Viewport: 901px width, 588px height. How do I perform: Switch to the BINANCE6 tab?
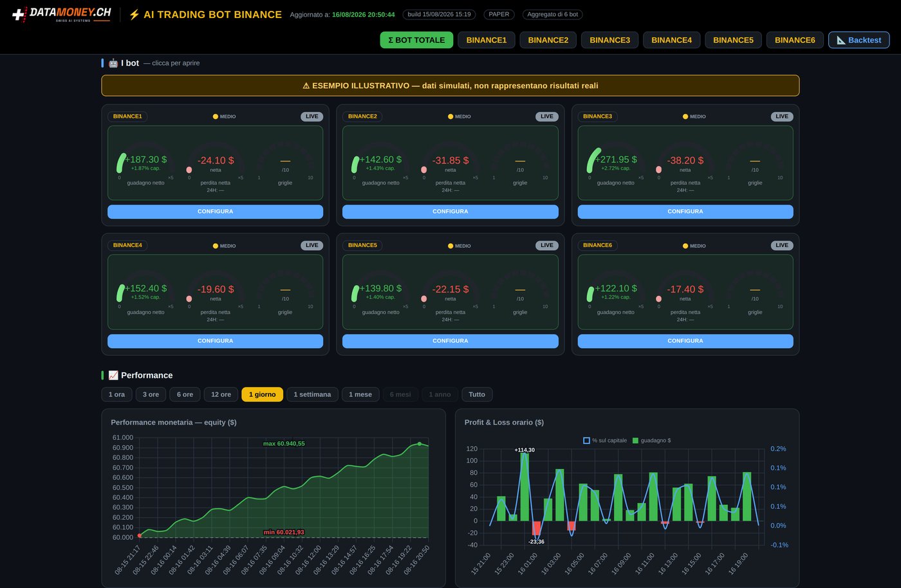(x=795, y=40)
